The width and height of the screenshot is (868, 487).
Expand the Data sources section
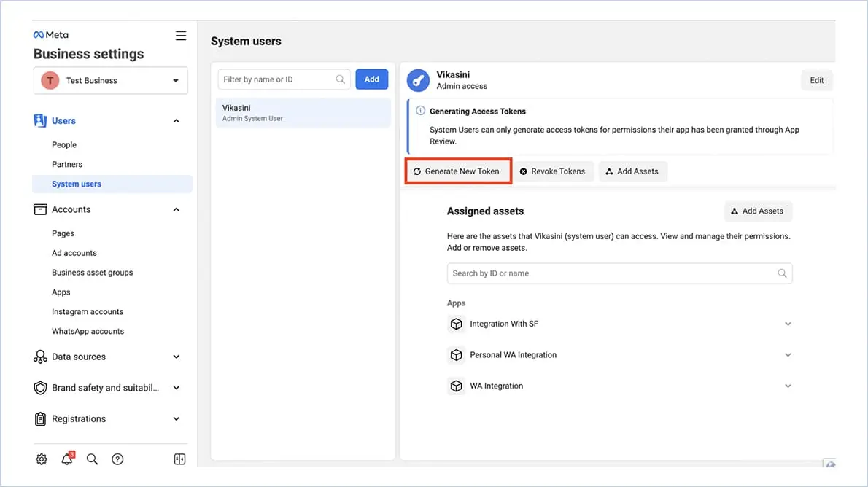176,357
